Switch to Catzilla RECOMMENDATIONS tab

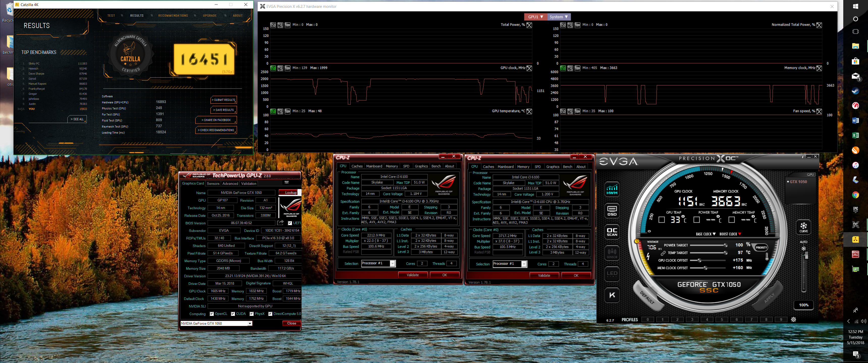point(173,15)
